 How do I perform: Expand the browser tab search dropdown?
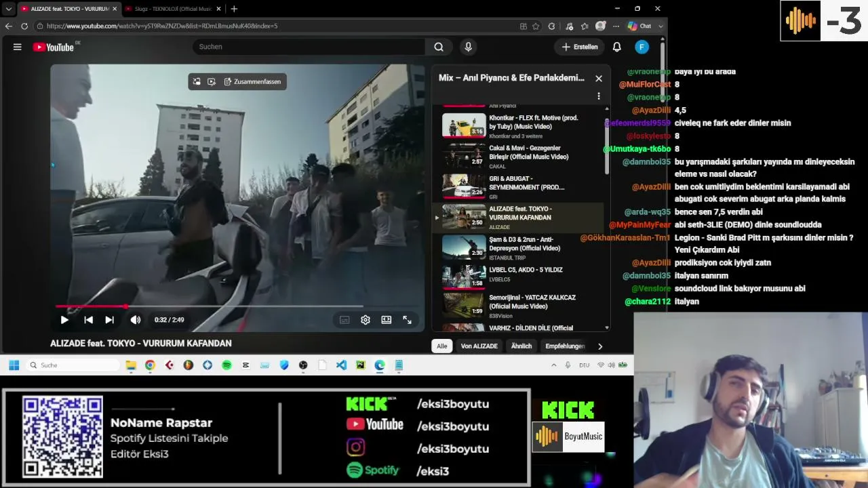click(x=8, y=9)
